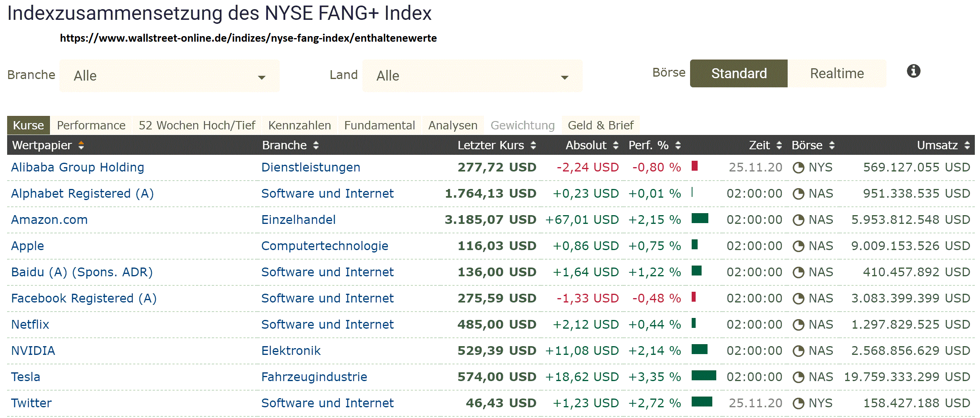Select the Standard Börse option
Image resolution: width=980 pixels, height=418 pixels.
pyautogui.click(x=738, y=73)
